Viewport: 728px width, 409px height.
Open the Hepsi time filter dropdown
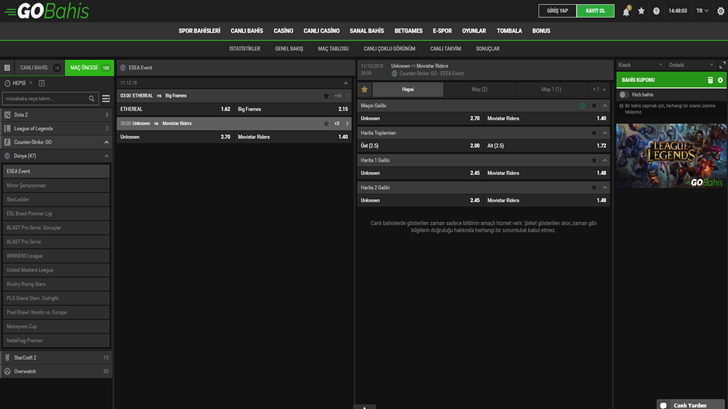click(19, 83)
